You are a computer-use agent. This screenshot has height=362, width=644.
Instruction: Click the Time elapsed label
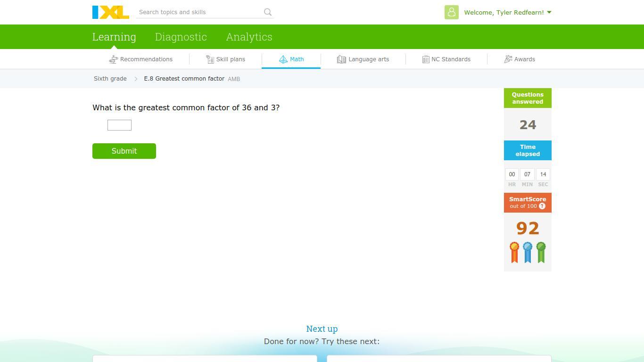pos(528,150)
